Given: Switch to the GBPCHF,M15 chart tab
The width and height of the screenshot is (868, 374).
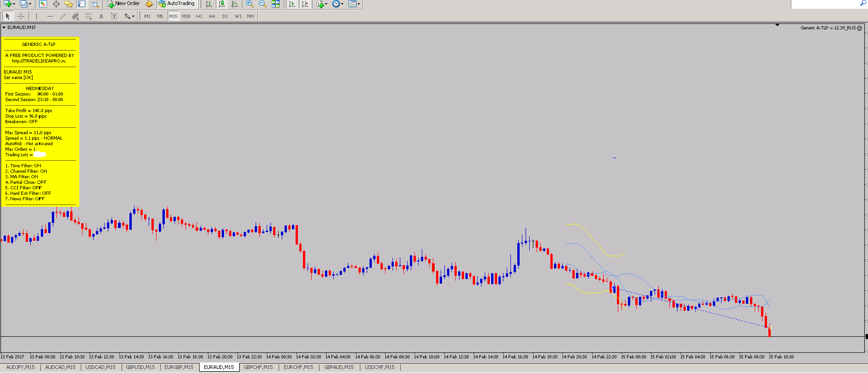Looking at the screenshot, I should point(258,367).
